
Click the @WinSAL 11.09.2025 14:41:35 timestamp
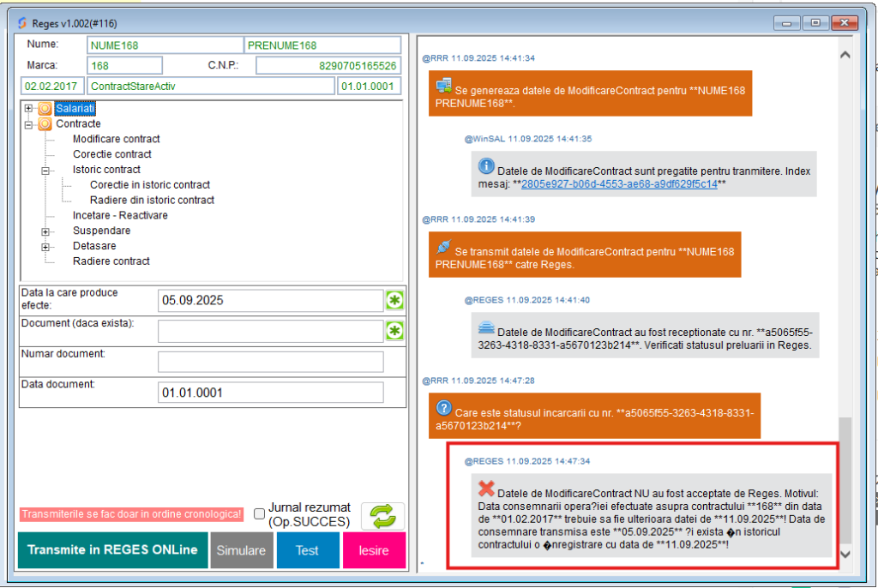tap(528, 139)
